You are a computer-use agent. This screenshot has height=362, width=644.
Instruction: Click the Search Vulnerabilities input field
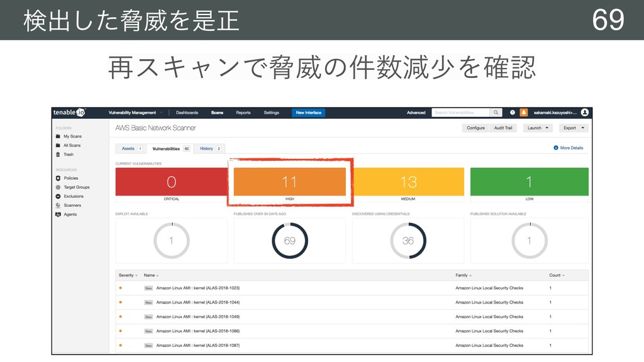pos(460,112)
